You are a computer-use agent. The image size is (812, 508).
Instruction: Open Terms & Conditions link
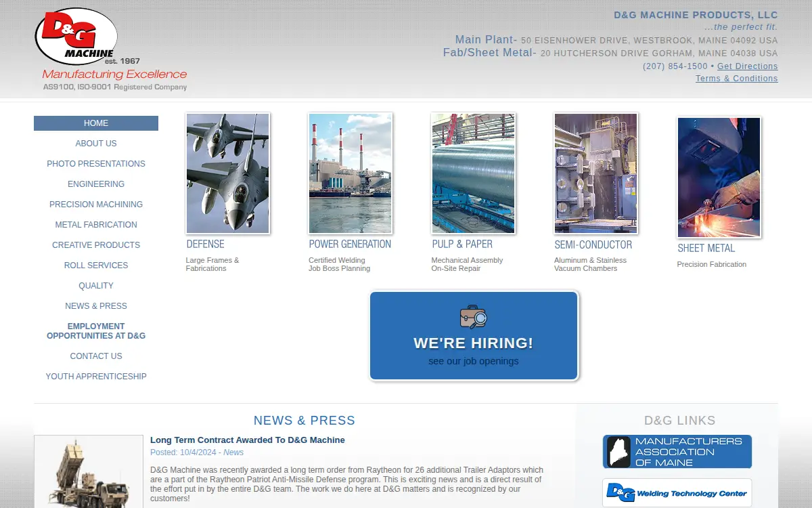click(x=737, y=79)
